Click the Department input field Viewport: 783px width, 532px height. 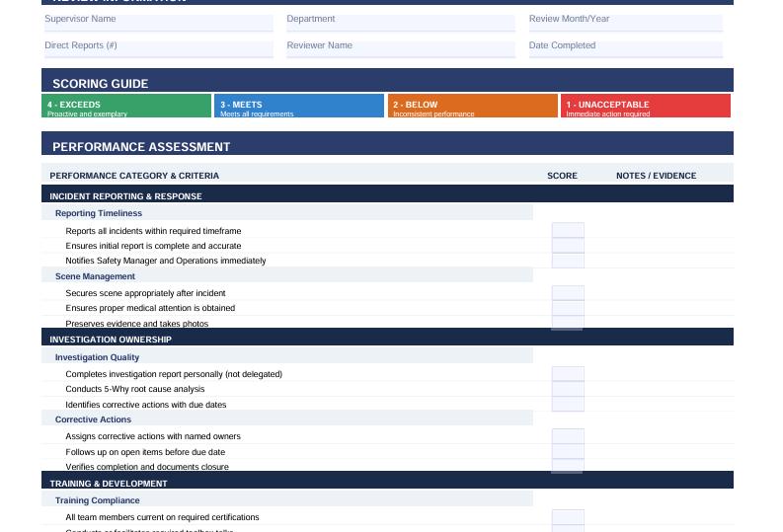point(401,23)
